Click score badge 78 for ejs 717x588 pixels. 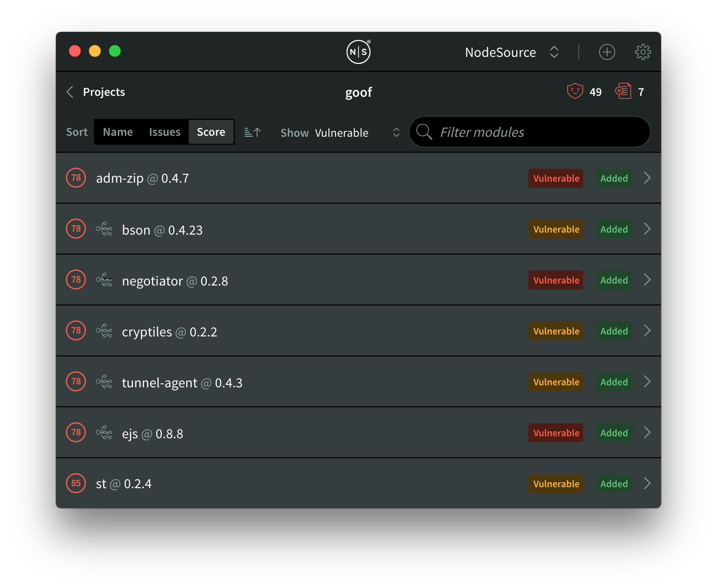pyautogui.click(x=76, y=432)
